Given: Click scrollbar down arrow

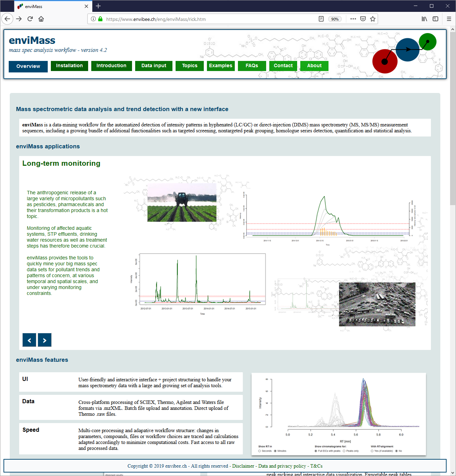Looking at the screenshot, I should (x=453, y=473).
